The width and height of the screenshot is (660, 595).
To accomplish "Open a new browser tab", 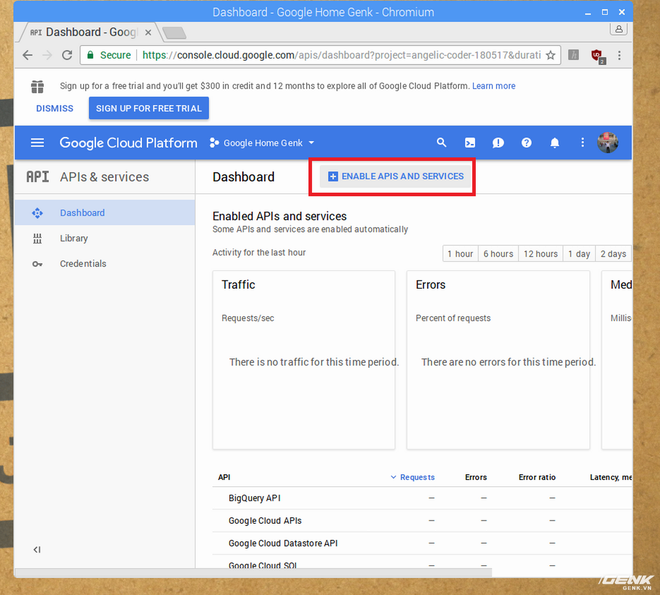I will (x=174, y=32).
